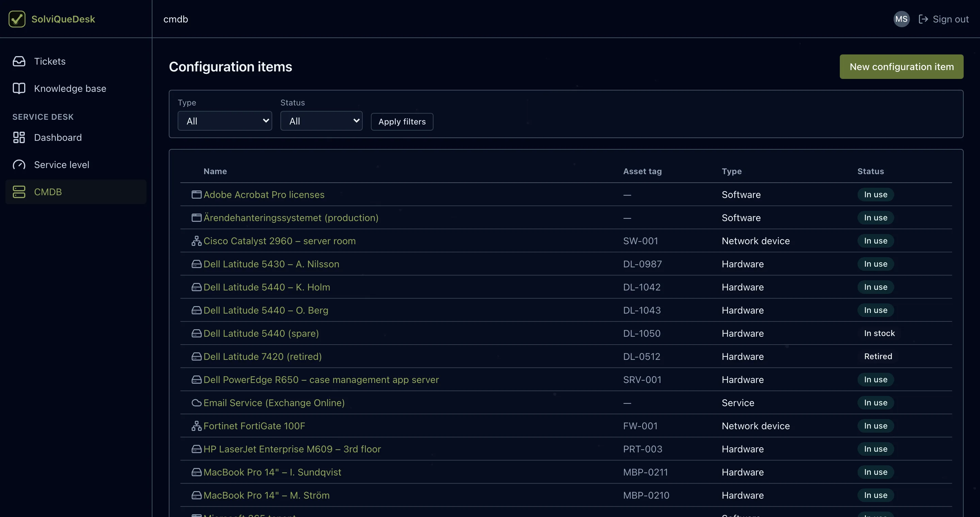
Task: Click hardware icon beside HP LaserJet Enterprise M609
Action: pos(196,449)
